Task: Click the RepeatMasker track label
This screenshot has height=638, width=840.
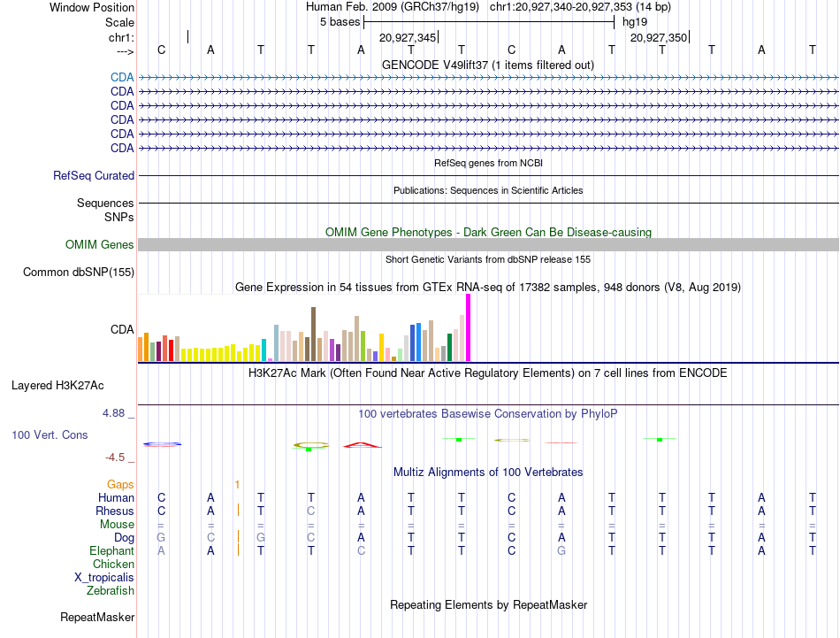Action: coord(97,618)
